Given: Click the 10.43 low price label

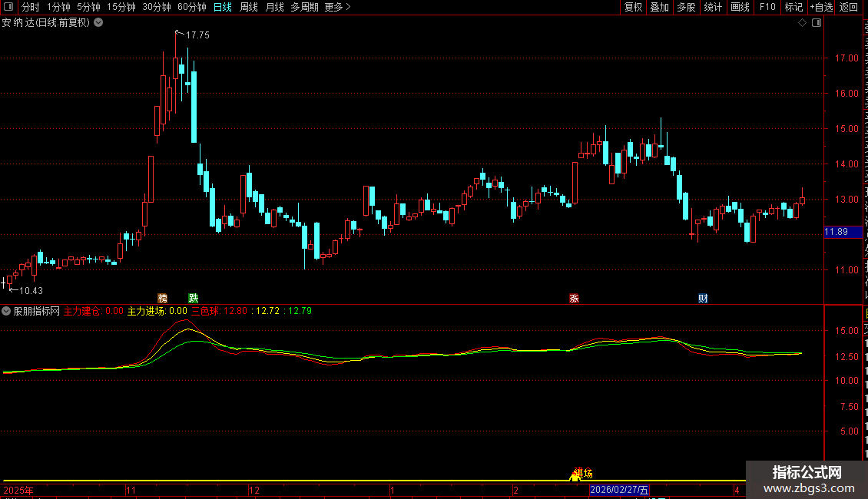Looking at the screenshot, I should click(x=31, y=290).
